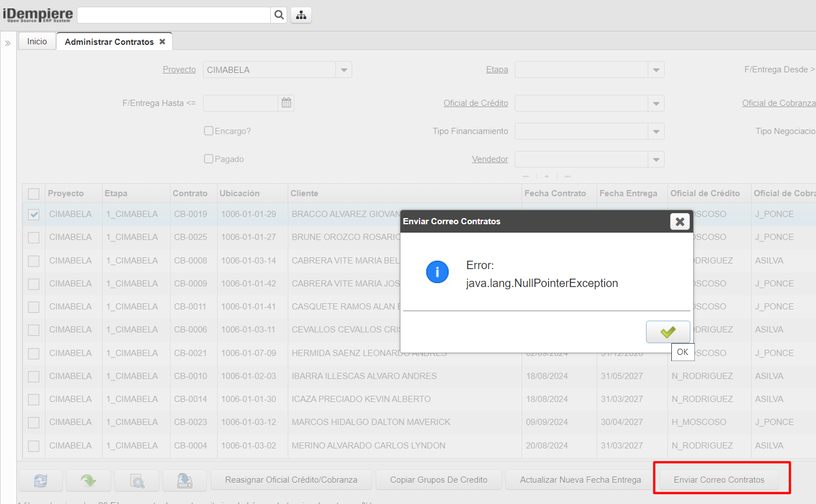
Task: Open calendar picker for F/Entrega Hasta
Action: (x=286, y=103)
